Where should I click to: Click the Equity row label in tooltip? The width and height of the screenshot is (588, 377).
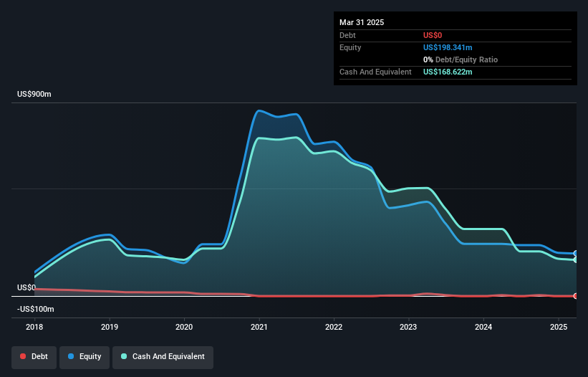tap(350, 47)
